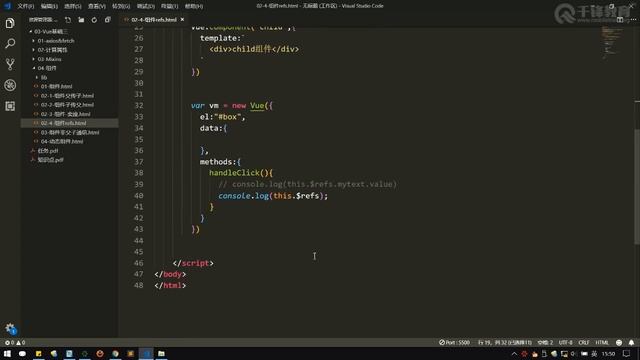Expand the 01-axios&fetch folder
This screenshot has height=360, width=640.
pos(56,41)
